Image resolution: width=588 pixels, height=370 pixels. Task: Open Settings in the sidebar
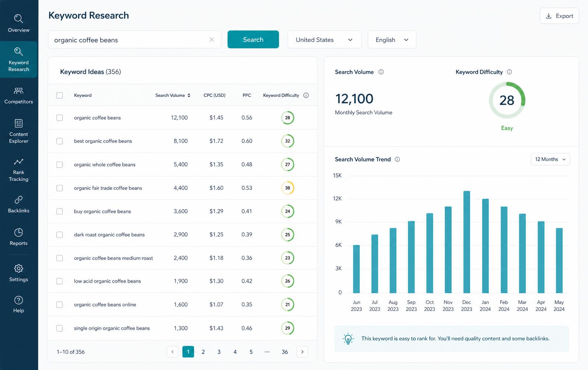click(18, 273)
